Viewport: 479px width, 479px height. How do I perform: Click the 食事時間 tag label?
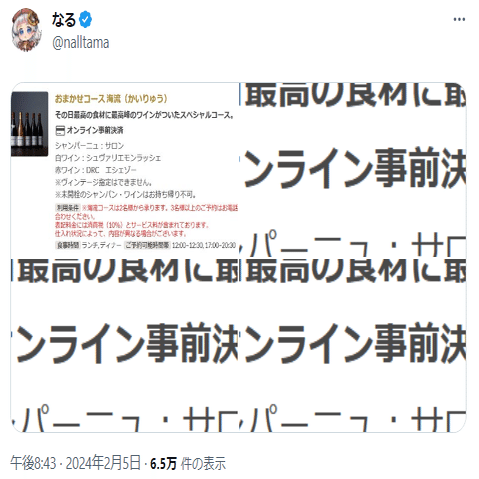tap(68, 245)
